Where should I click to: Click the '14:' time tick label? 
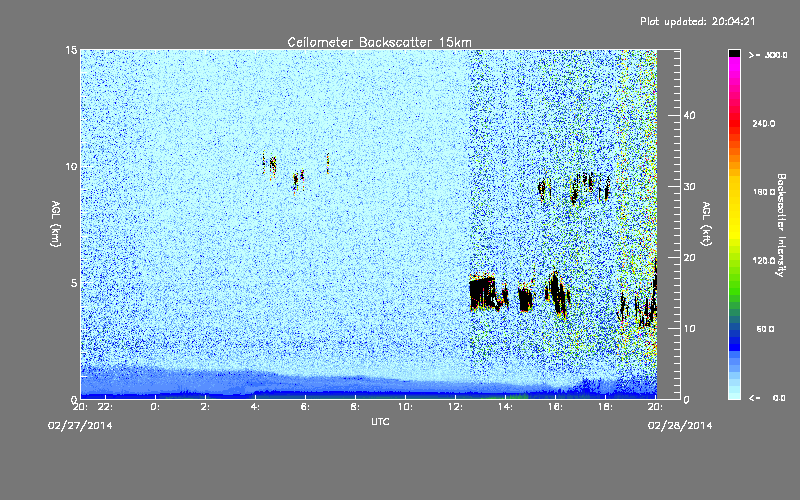(505, 407)
